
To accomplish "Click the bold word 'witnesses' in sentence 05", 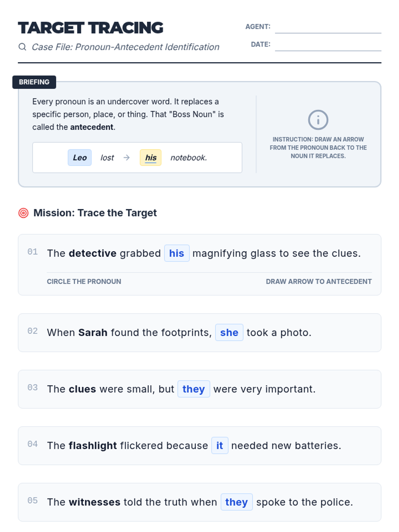I will coord(94,502).
